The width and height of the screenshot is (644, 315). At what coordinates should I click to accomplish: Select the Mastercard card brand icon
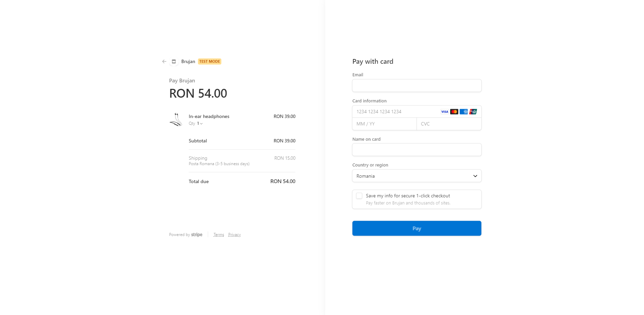click(454, 112)
